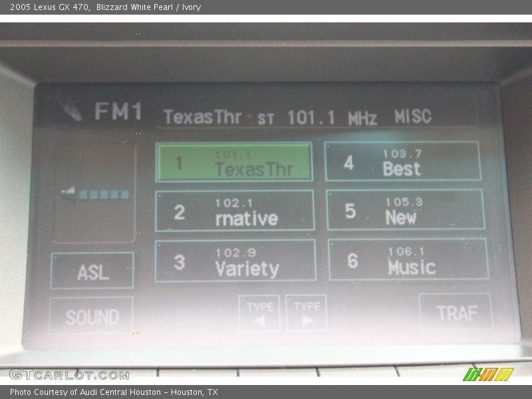Viewport: 532px width, 399px height.
Task: Choose preset 6 Music 106.1
Action: tap(408, 259)
